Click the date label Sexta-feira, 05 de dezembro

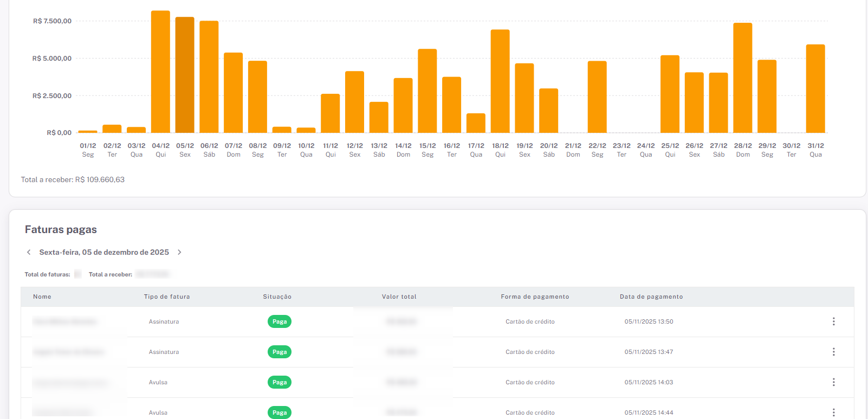(x=104, y=252)
